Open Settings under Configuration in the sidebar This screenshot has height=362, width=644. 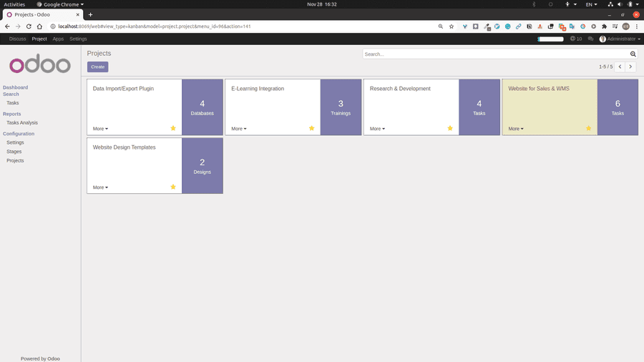(15, 142)
